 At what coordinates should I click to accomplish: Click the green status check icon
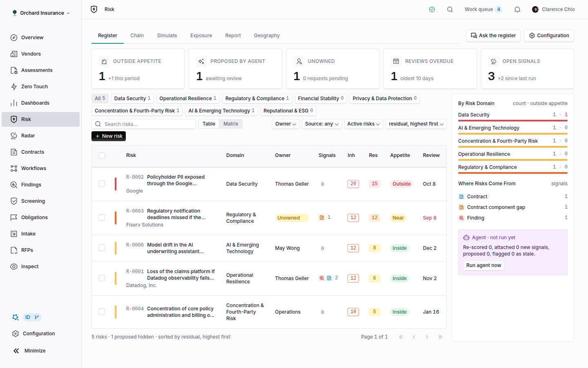[x=432, y=9]
